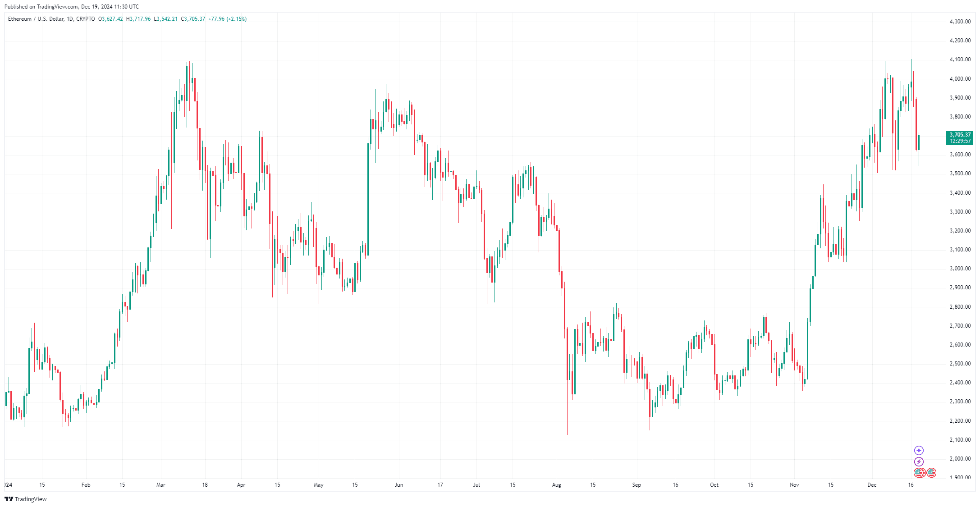Click the 3,500.00 price axis label
The image size is (980, 507).
[960, 174]
